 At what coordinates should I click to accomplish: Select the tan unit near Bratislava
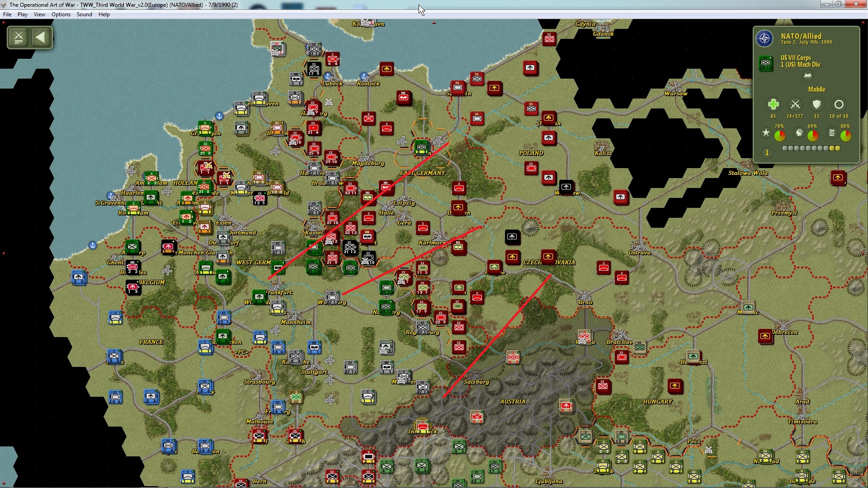click(639, 347)
